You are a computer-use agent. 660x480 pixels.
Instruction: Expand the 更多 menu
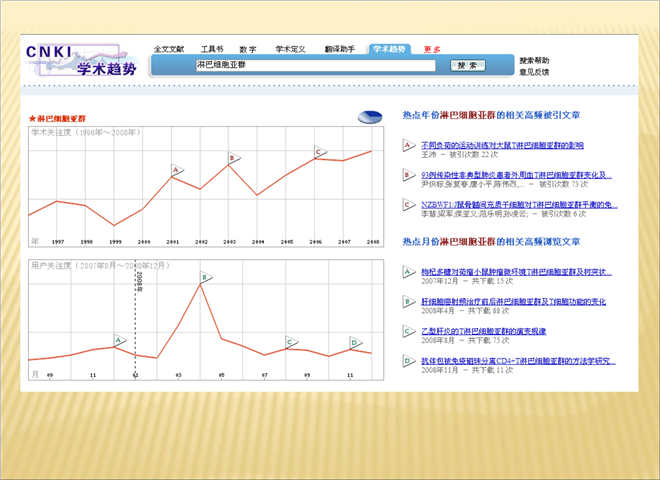pos(432,49)
